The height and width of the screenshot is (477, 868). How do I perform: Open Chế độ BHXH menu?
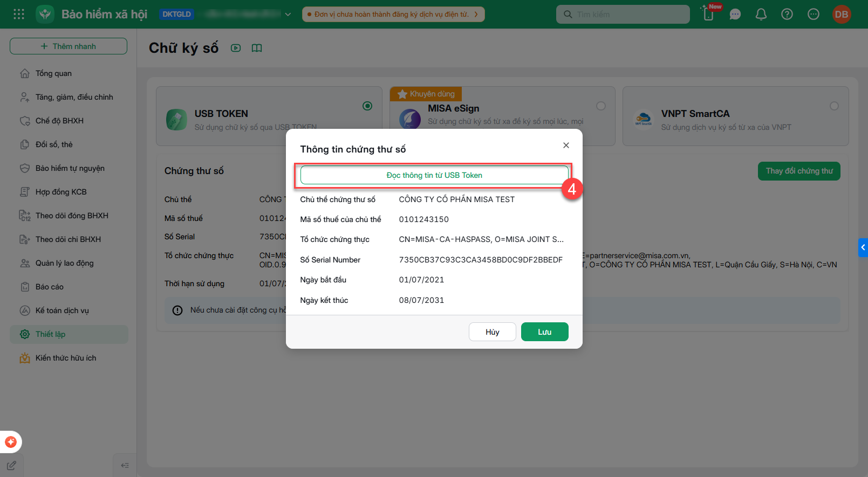click(x=69, y=121)
